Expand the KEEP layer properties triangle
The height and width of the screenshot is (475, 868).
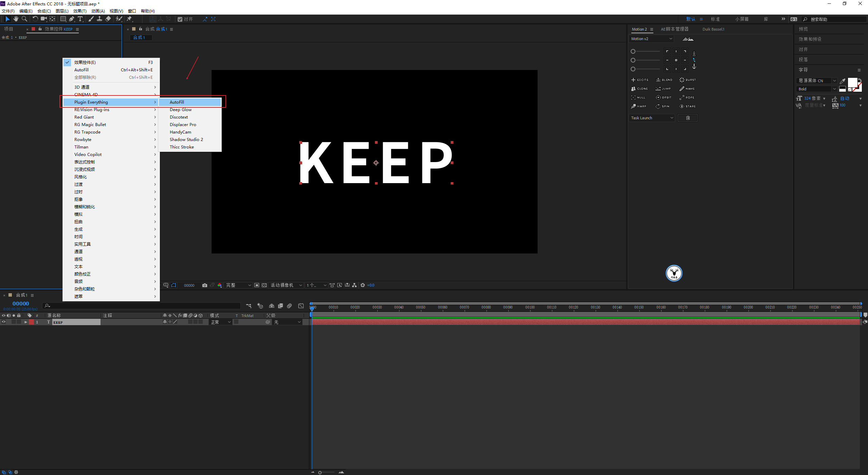25,322
